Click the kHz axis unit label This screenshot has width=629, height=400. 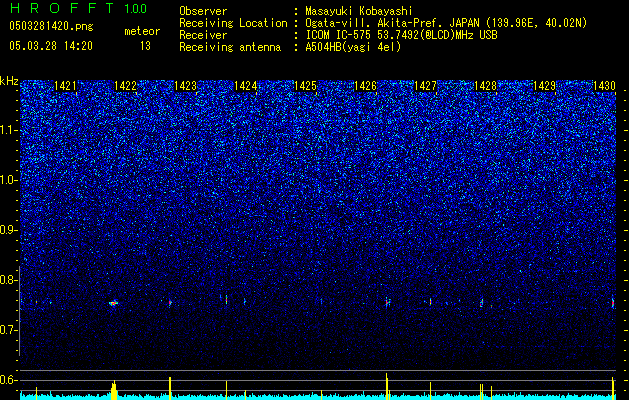pos(9,81)
